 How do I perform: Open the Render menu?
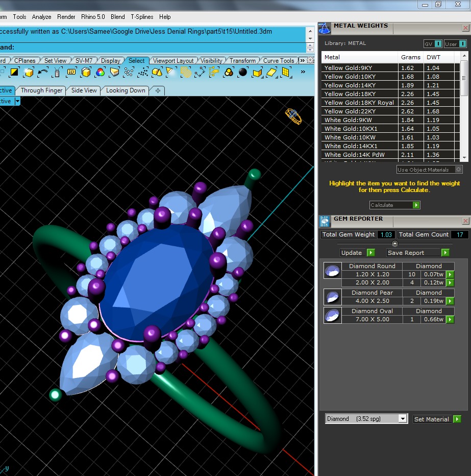coord(66,17)
